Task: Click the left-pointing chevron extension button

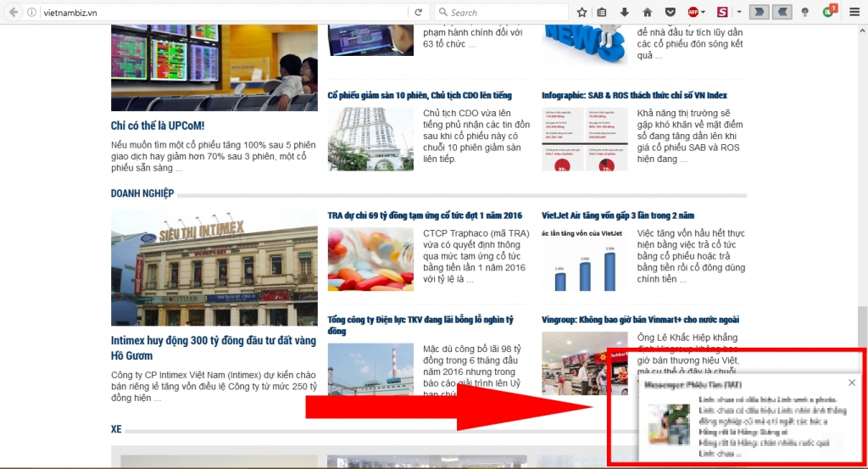Action: [x=782, y=12]
